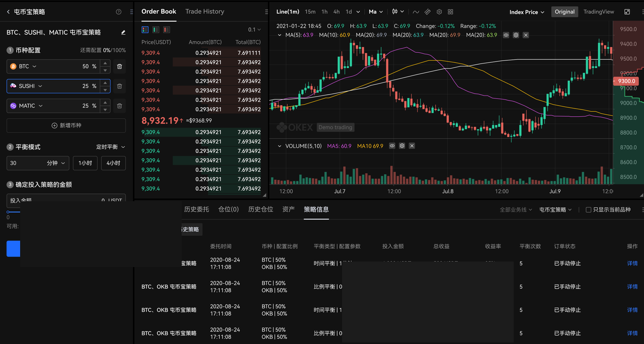Switch to the Trade History tab
This screenshot has height=344, width=644.
204,12
